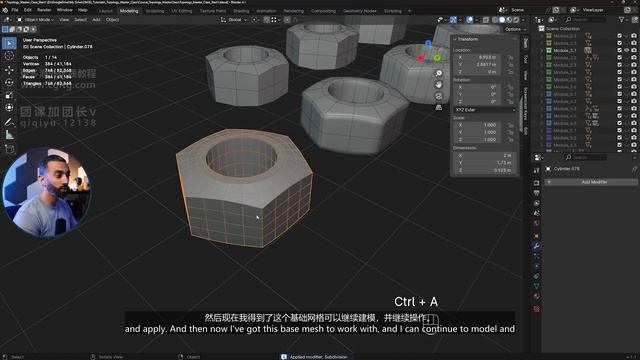
Task: Select the Select Box tool
Action: [9, 43]
